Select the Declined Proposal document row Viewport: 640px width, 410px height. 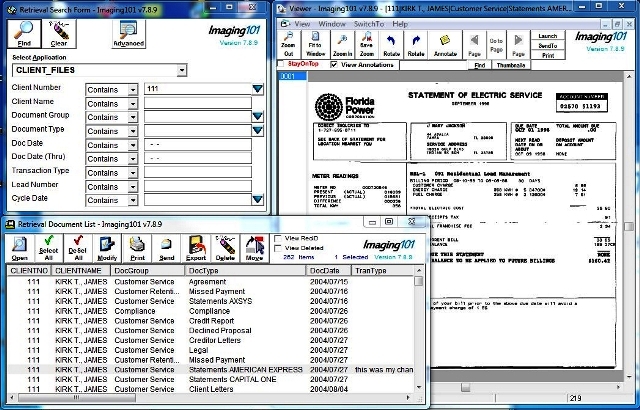[211, 330]
